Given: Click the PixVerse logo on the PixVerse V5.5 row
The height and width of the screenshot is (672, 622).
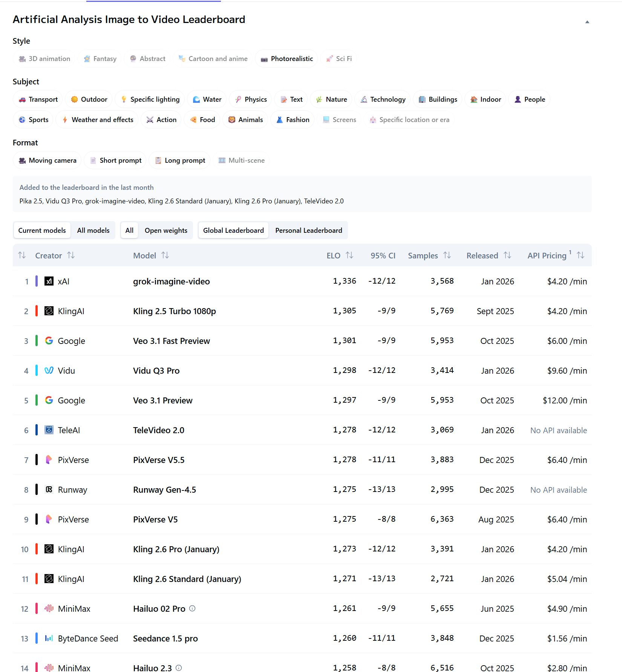Looking at the screenshot, I should (x=48, y=460).
